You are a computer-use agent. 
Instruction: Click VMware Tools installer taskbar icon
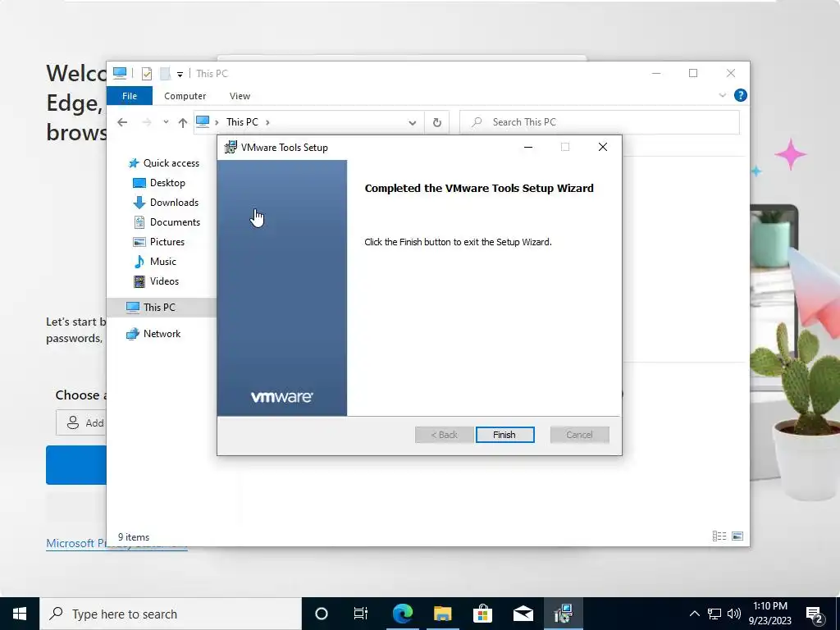(563, 614)
